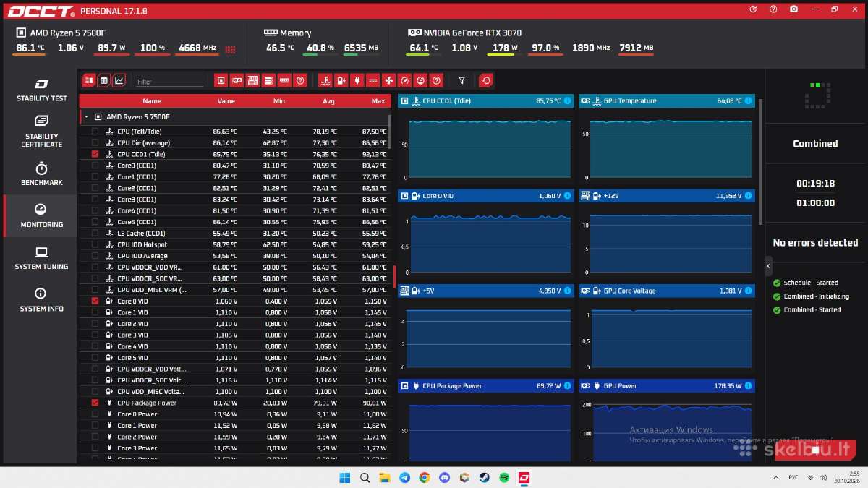Toggle the temperature sensor filter icon
Screen dimensions: 868x488
point(325,80)
